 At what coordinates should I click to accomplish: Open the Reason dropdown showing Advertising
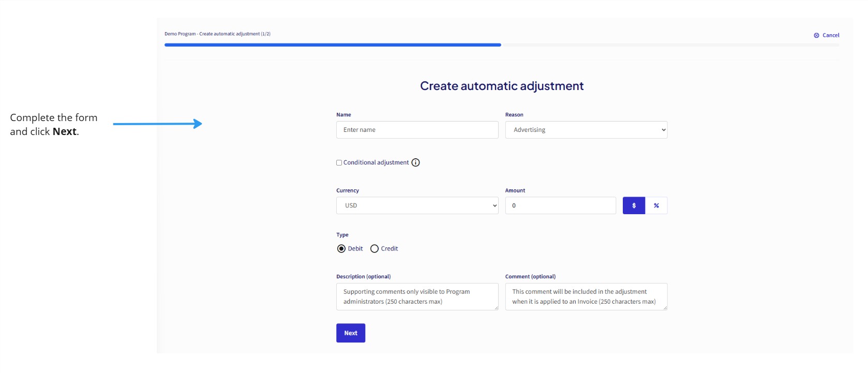(586, 130)
